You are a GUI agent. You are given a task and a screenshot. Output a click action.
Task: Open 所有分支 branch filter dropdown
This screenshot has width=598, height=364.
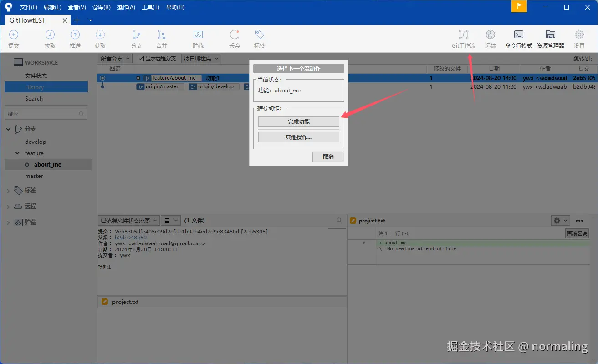click(115, 59)
